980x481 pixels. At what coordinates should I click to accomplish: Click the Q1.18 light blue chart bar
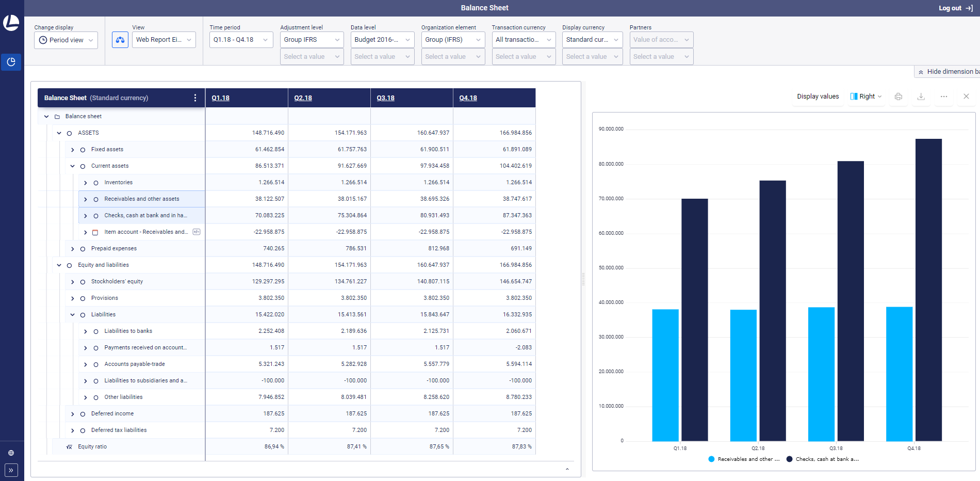pos(665,375)
